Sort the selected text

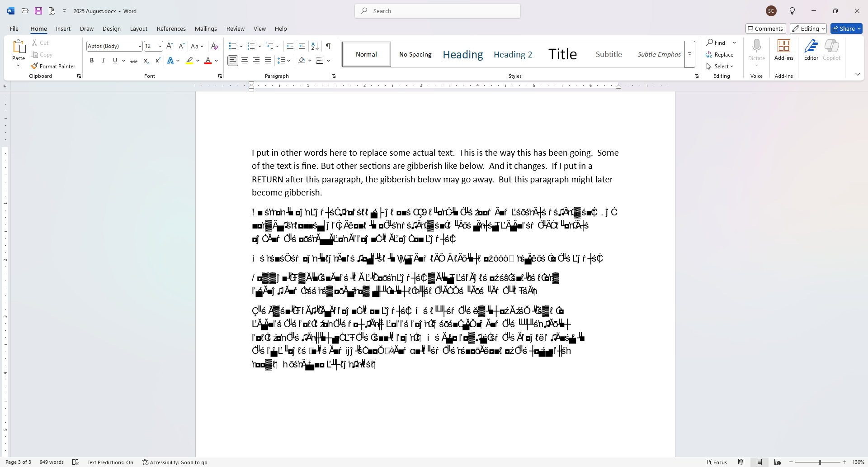[x=315, y=46]
